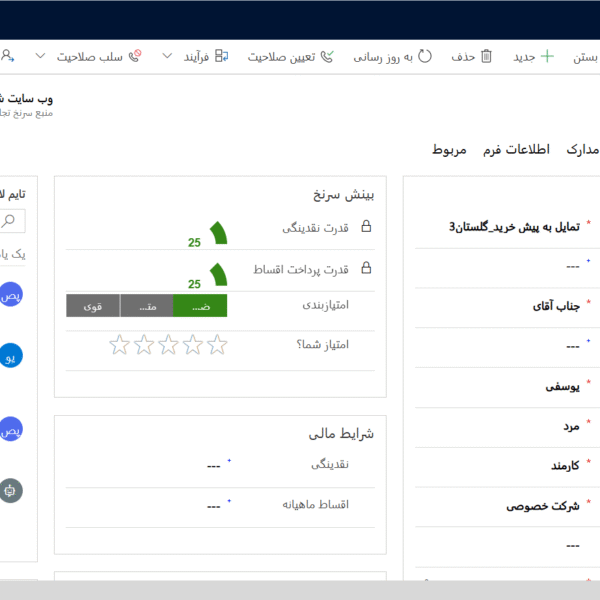
Task: Click the timeline search magnifier icon
Action: tap(10, 221)
